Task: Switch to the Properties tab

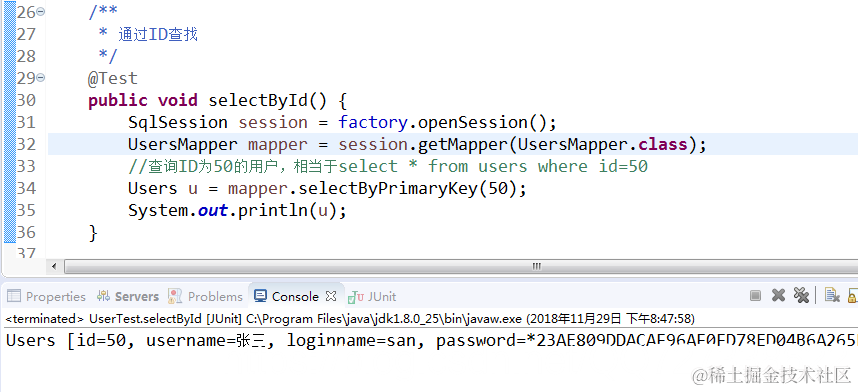Action: point(48,297)
